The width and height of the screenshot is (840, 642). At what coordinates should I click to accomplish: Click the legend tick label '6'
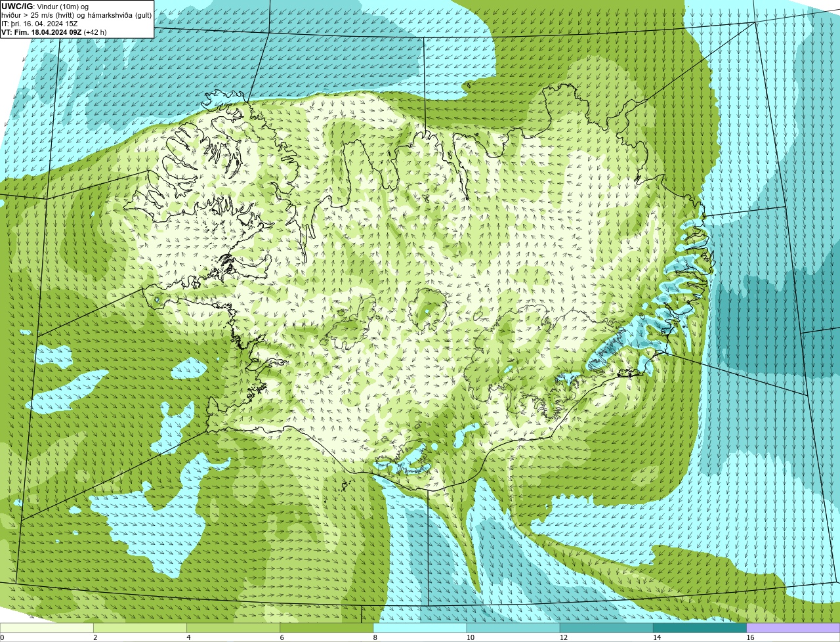pyautogui.click(x=282, y=637)
